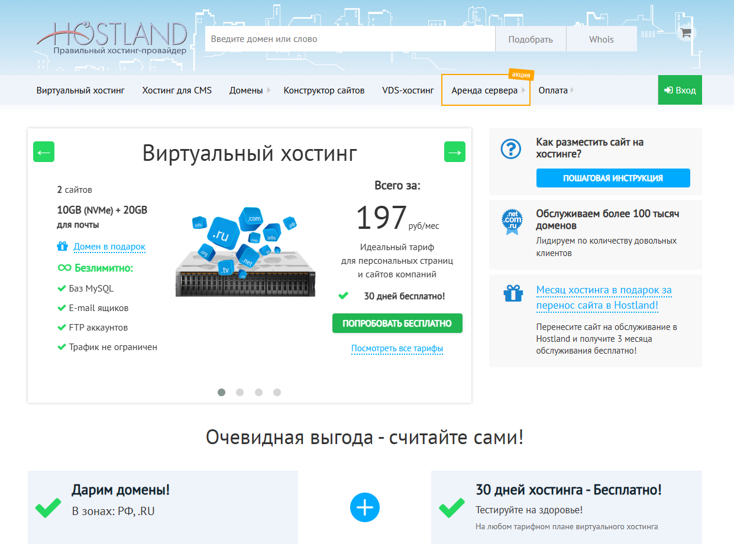Click the Подобрать domain search button
Viewport: 734px width, 560px height.
(531, 39)
